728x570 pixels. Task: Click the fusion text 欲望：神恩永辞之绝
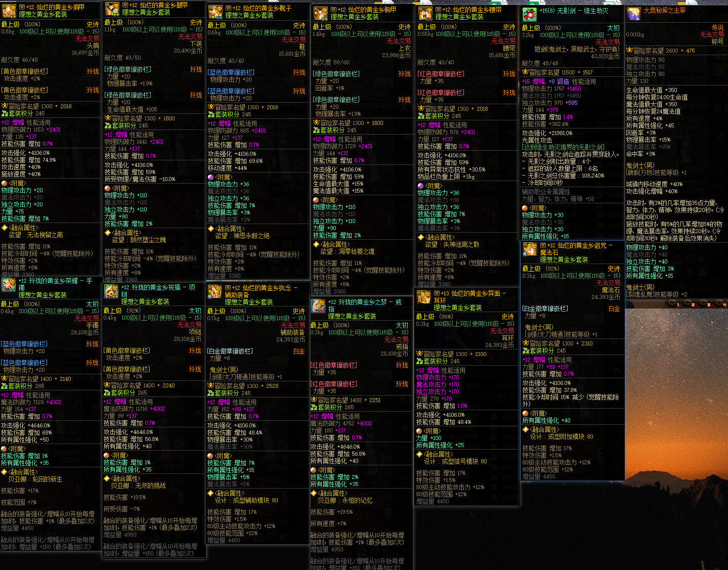coord(242,236)
